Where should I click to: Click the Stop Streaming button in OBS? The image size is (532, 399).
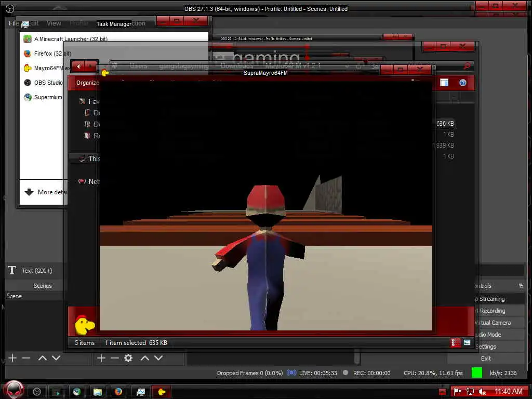click(499, 299)
